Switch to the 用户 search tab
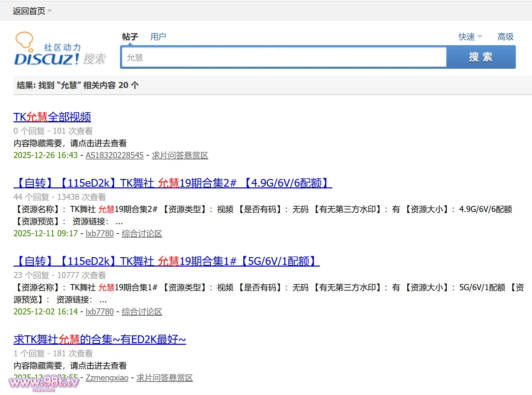This screenshot has width=532, height=395. click(x=158, y=37)
